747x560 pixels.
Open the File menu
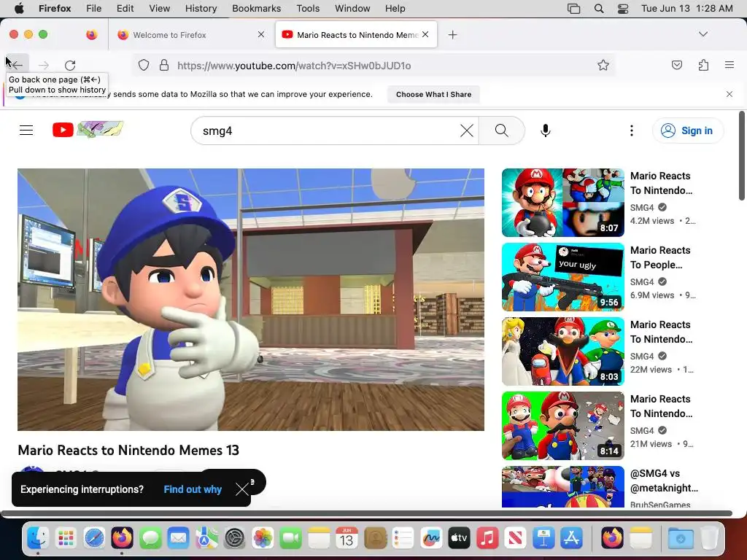coord(93,9)
